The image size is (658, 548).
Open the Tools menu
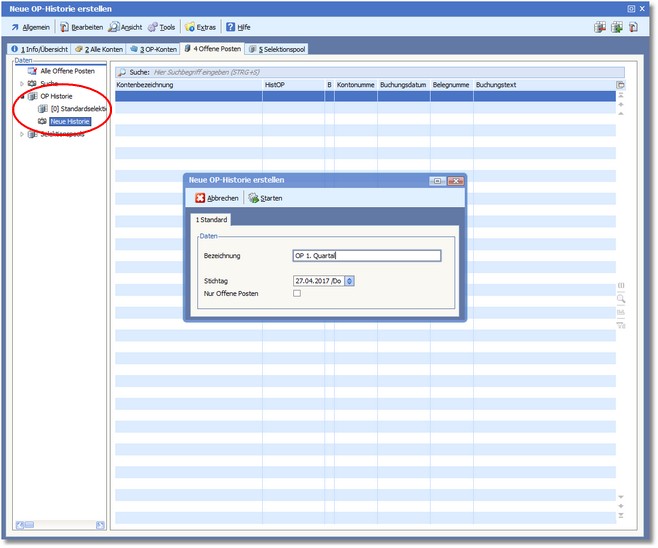162,27
